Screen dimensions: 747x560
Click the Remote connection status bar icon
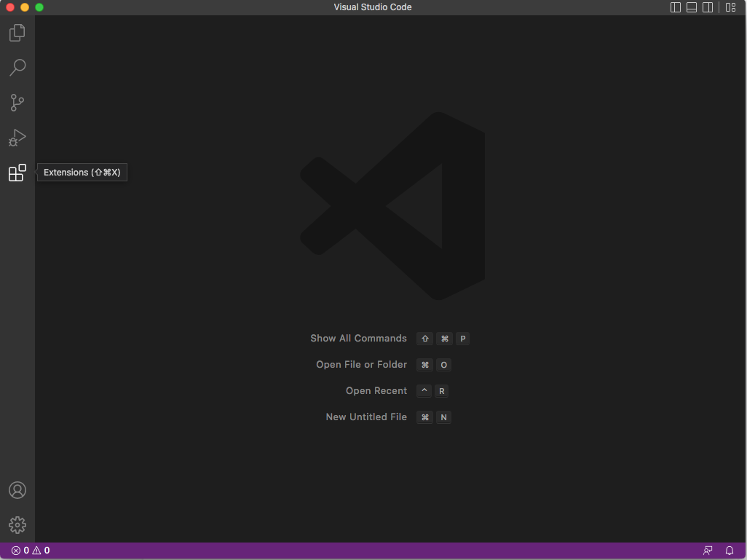pyautogui.click(x=707, y=550)
